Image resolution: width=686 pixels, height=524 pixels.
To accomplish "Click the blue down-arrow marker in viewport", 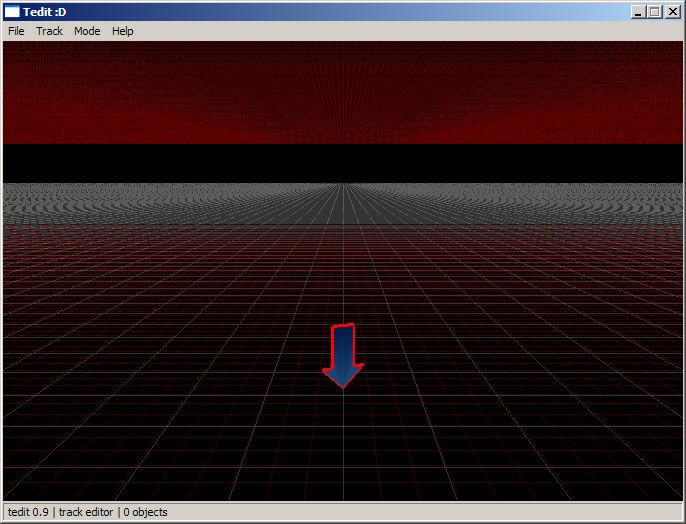I will (343, 355).
